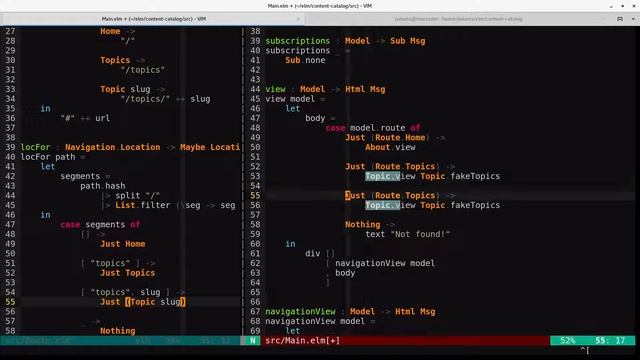The image size is (640, 360).
Task: Click "navigationView model =" on right line 68
Action: (x=320, y=321)
